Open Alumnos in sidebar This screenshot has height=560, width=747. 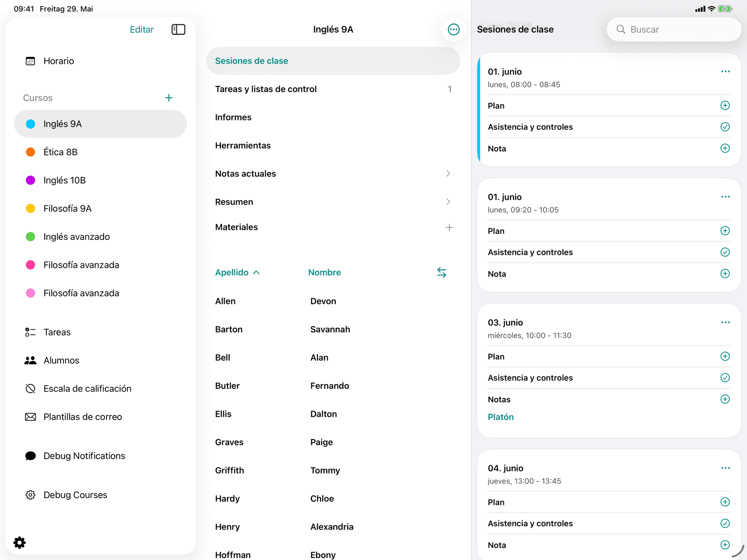coord(100,361)
